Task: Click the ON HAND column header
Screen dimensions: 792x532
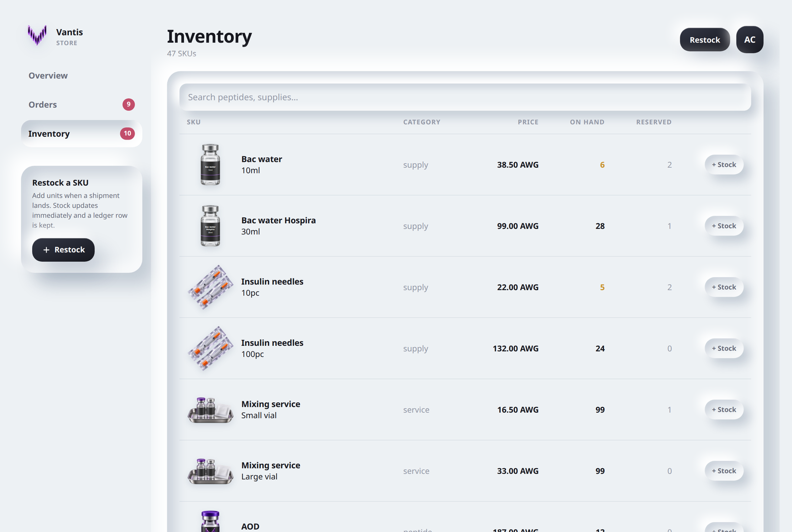Action: (587, 122)
